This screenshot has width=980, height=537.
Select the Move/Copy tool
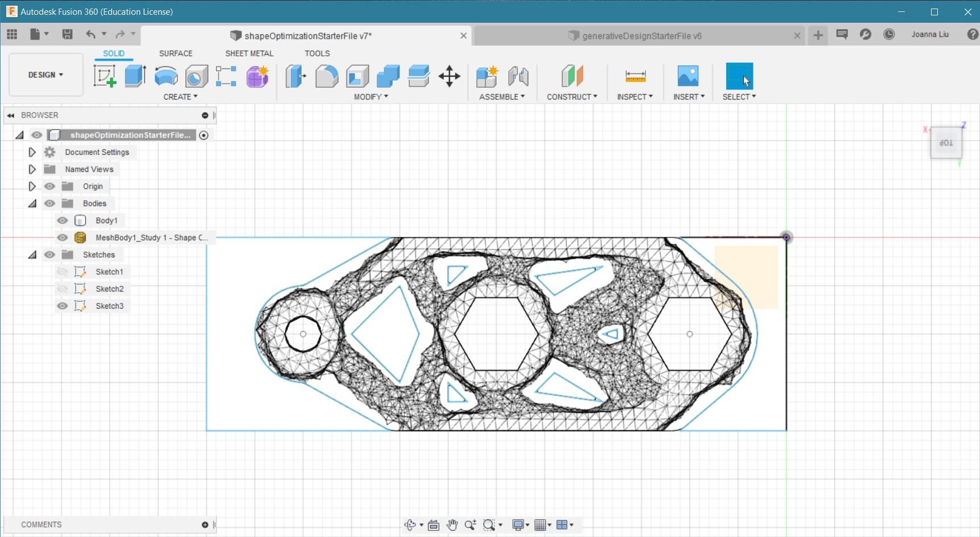(450, 76)
